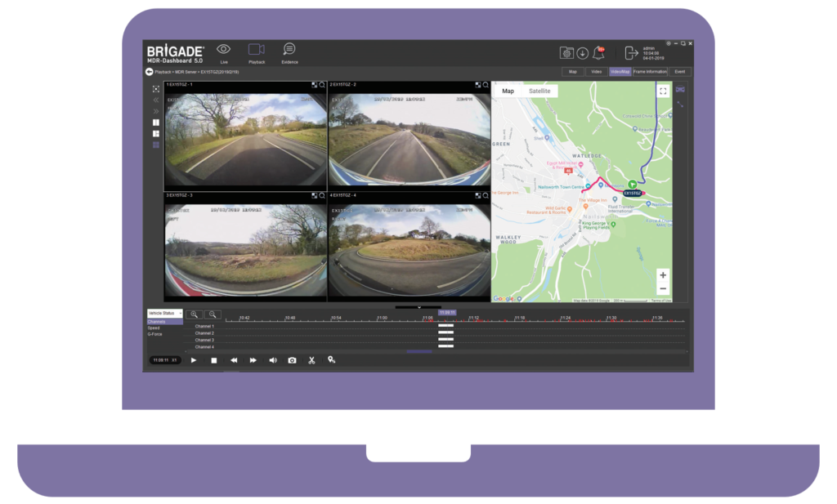The image size is (837, 504).
Task: Open the alarm notifications bell
Action: pos(599,53)
